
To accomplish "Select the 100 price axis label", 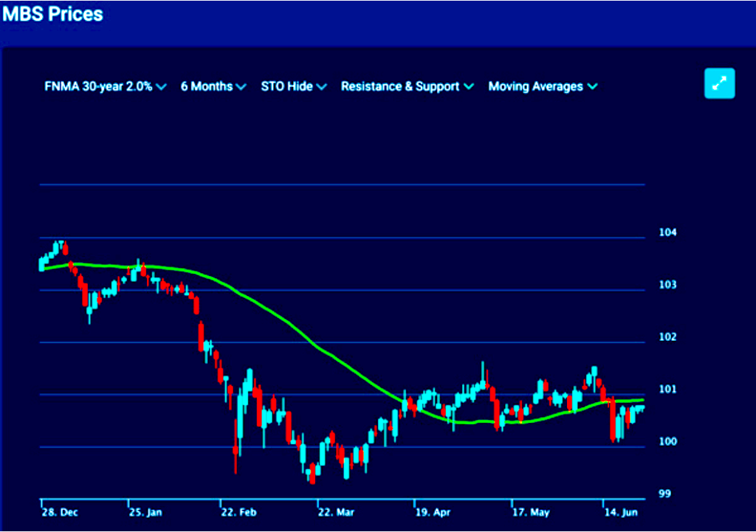I will (x=667, y=442).
